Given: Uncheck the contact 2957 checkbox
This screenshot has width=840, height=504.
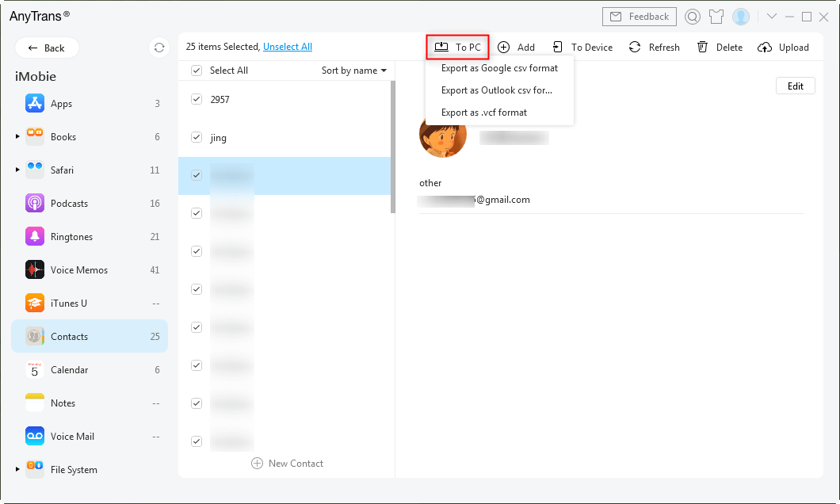Looking at the screenshot, I should pos(197,100).
